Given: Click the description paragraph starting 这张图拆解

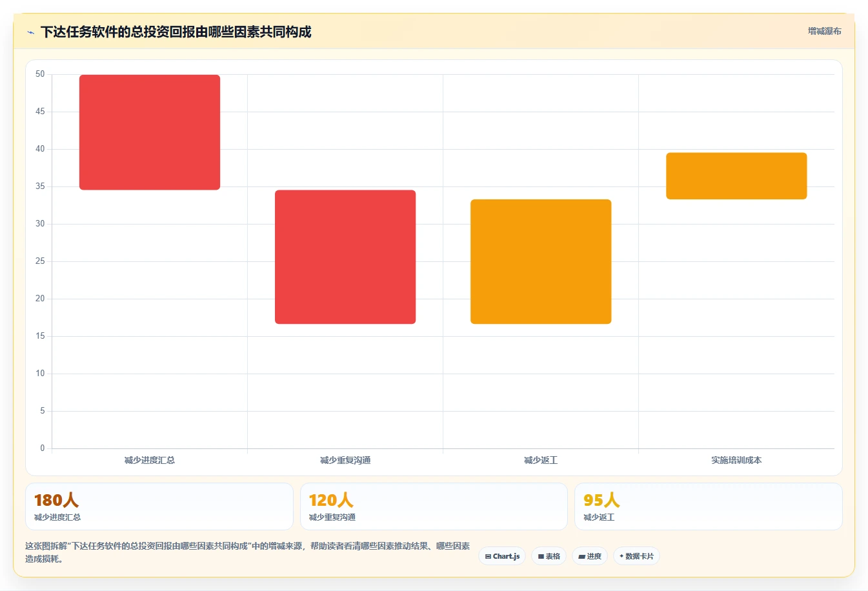Looking at the screenshot, I should pyautogui.click(x=248, y=552).
